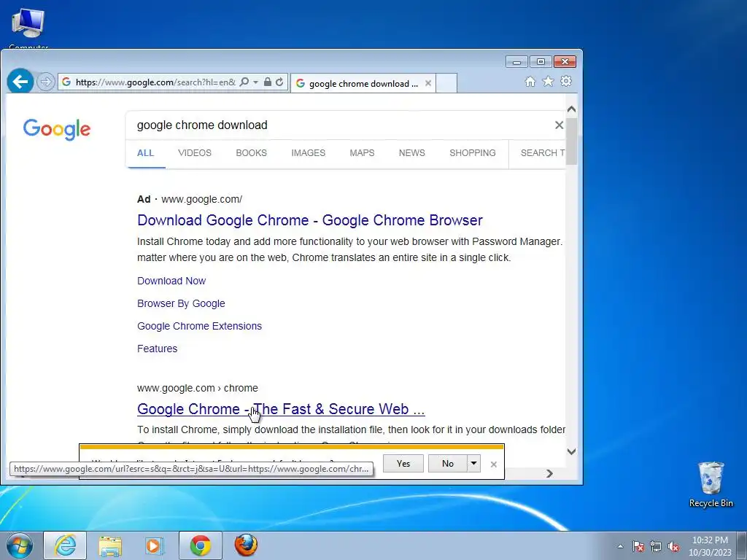Image resolution: width=747 pixels, height=560 pixels.
Task: Click the security lock icon
Action: click(x=268, y=82)
